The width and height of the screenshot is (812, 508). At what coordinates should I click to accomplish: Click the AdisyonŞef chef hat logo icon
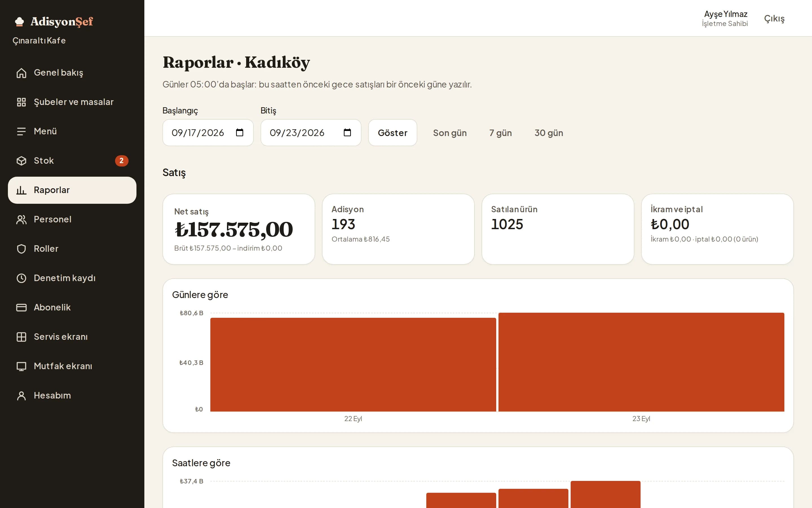click(x=19, y=21)
